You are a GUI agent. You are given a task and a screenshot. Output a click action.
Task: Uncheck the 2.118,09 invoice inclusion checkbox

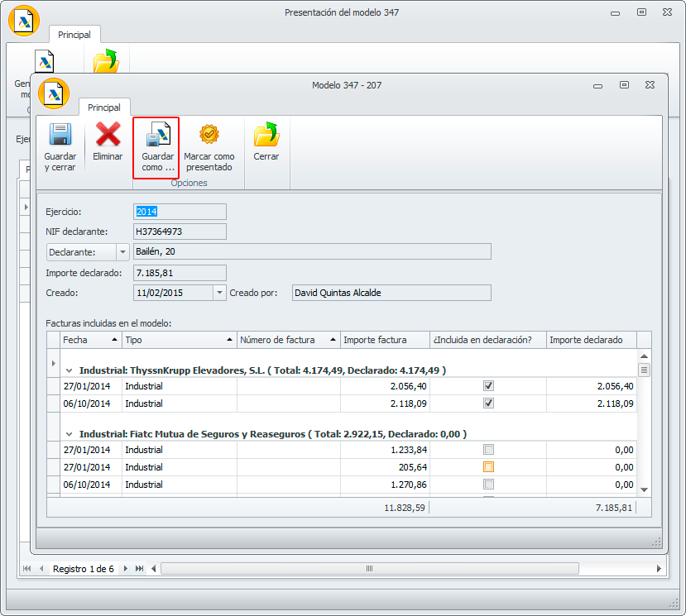[488, 404]
